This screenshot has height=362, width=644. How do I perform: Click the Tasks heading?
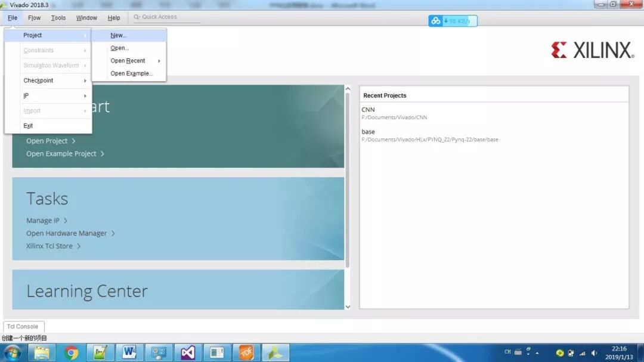(47, 199)
